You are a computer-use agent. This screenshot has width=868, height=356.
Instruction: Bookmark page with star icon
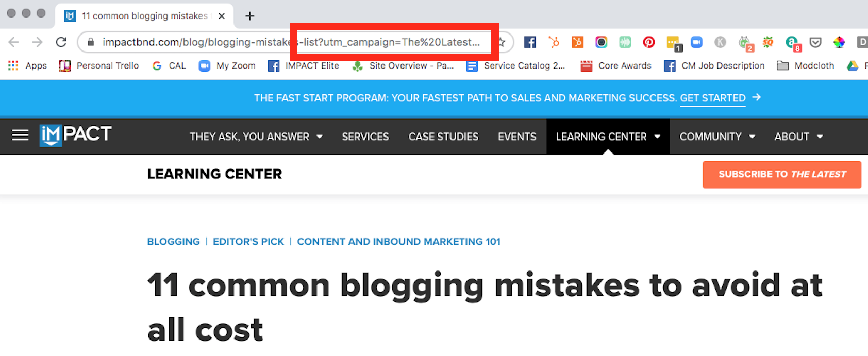pyautogui.click(x=502, y=42)
